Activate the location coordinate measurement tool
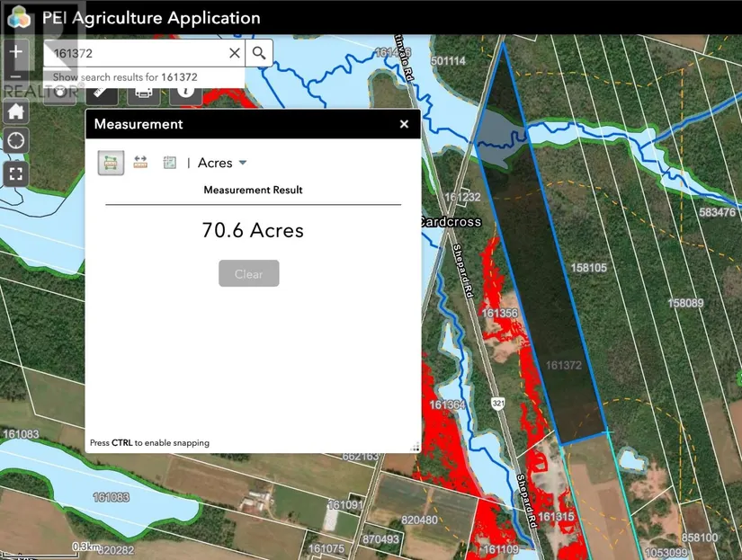Image resolution: width=742 pixels, height=560 pixels. coord(169,163)
